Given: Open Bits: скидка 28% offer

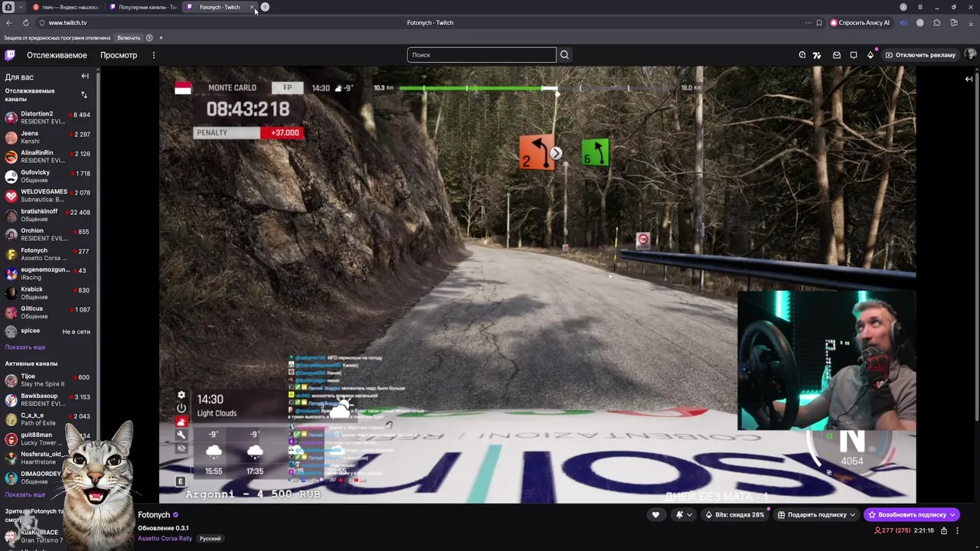Looking at the screenshot, I should click(x=735, y=515).
